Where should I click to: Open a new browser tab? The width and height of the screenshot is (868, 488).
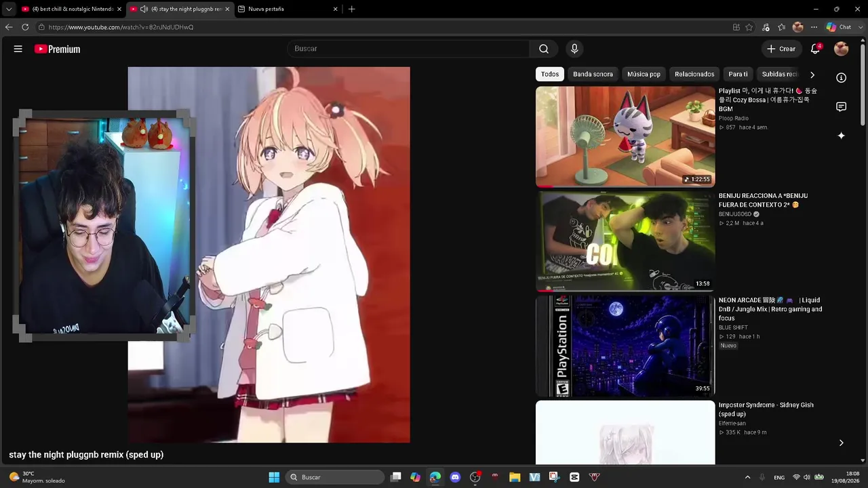[x=351, y=9]
